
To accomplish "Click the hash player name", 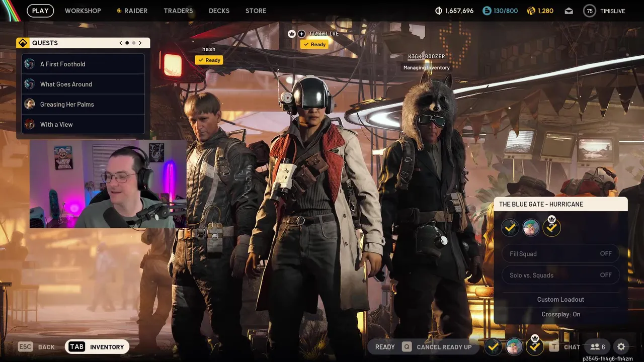I will coord(209,49).
